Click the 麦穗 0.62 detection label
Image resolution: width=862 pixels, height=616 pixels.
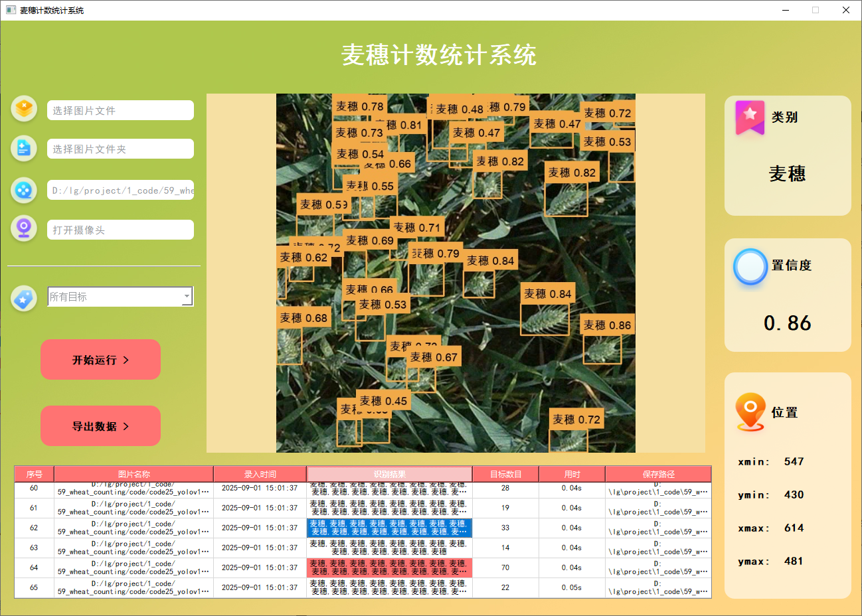point(303,257)
